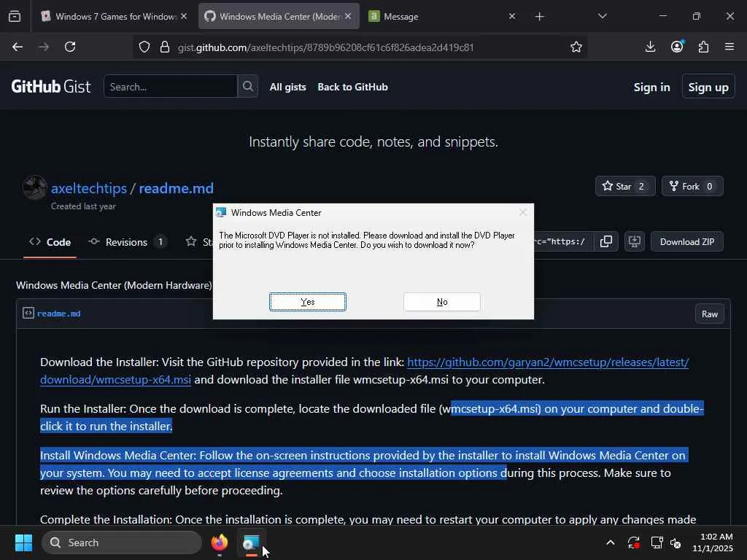747x560 pixels.
Task: Open the extensions puzzle icon
Action: (703, 47)
